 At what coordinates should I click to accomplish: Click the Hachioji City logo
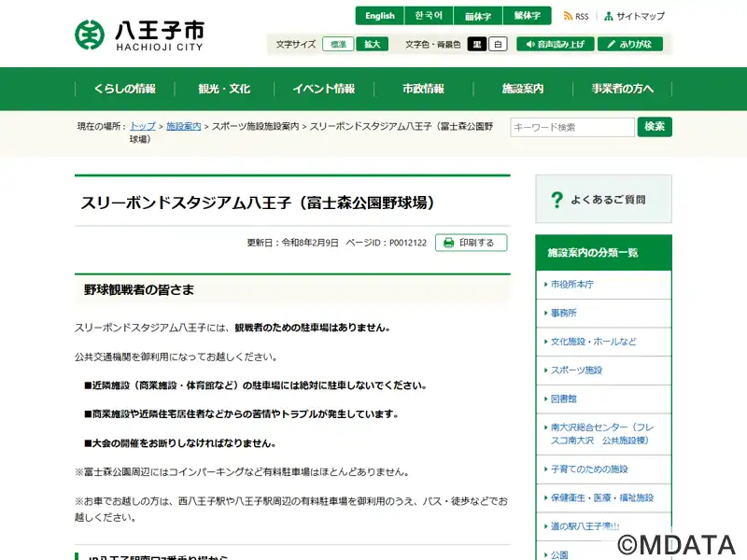click(x=139, y=35)
